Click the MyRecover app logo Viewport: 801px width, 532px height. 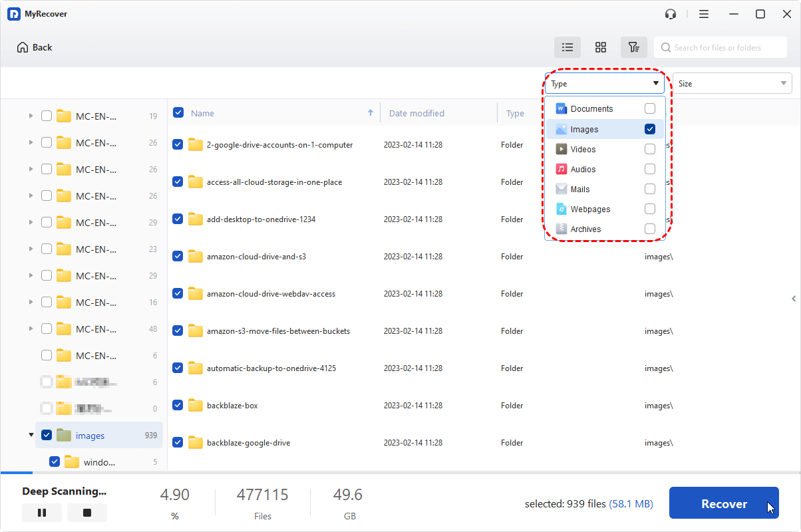[x=13, y=14]
